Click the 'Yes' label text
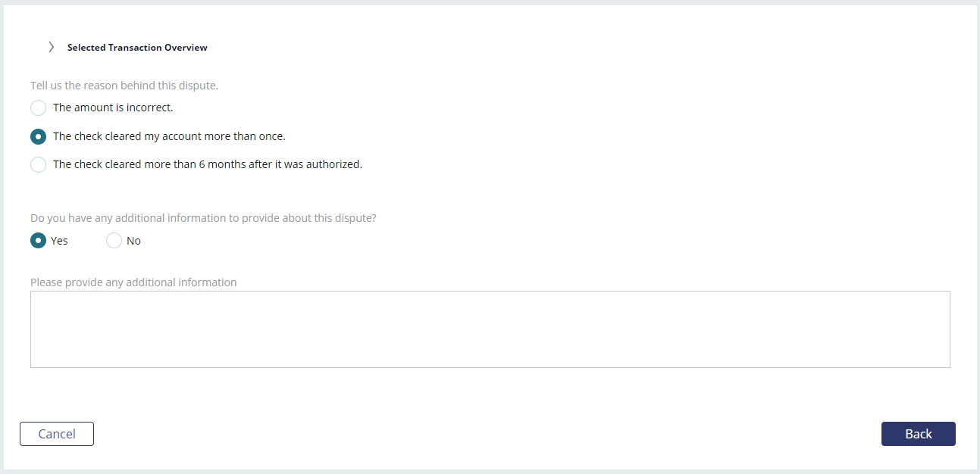980x474 pixels. (59, 241)
